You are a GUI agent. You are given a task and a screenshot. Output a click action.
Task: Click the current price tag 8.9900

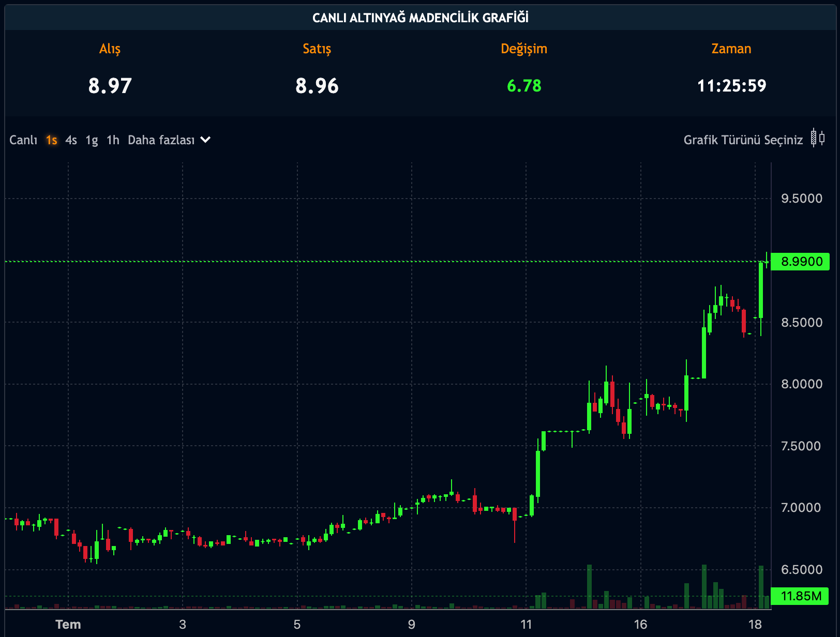(800, 262)
